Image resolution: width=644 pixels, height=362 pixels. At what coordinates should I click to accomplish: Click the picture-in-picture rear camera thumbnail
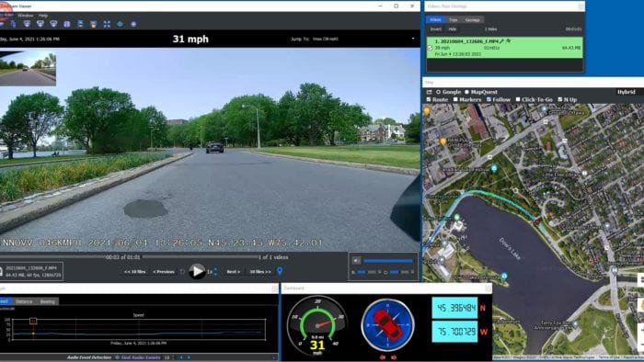pyautogui.click(x=28, y=69)
